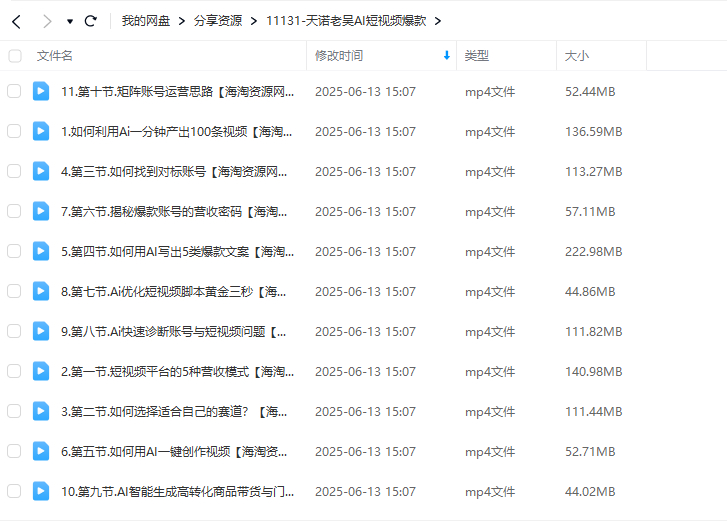727x532 pixels.
Task: Check the box for 3.第二节.如何选择适合自己的赛道
Action: (14, 411)
